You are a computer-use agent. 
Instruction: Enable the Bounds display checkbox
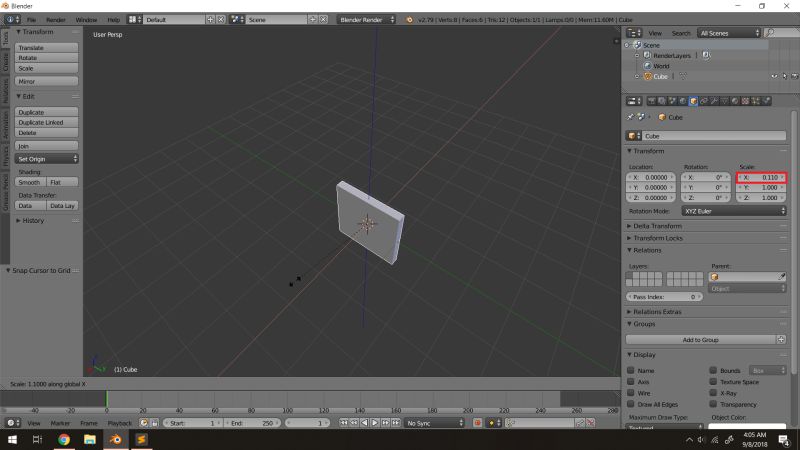713,370
